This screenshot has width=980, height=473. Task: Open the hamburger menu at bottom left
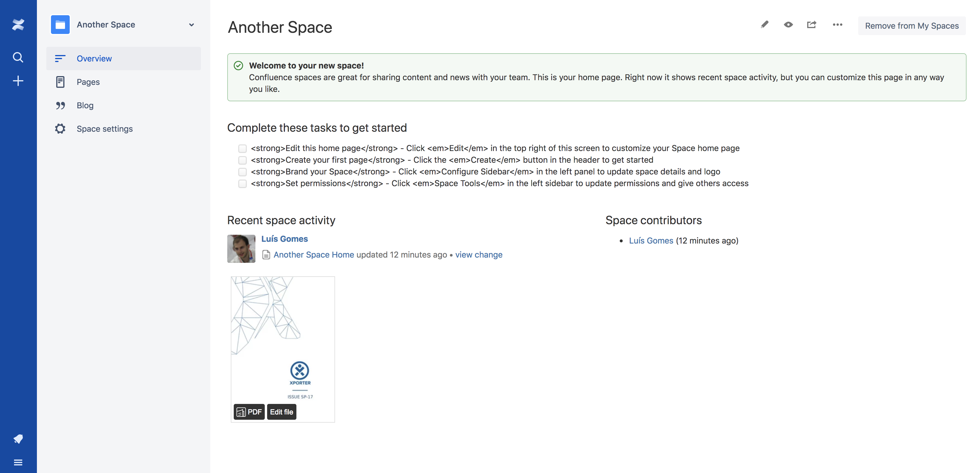(x=18, y=462)
